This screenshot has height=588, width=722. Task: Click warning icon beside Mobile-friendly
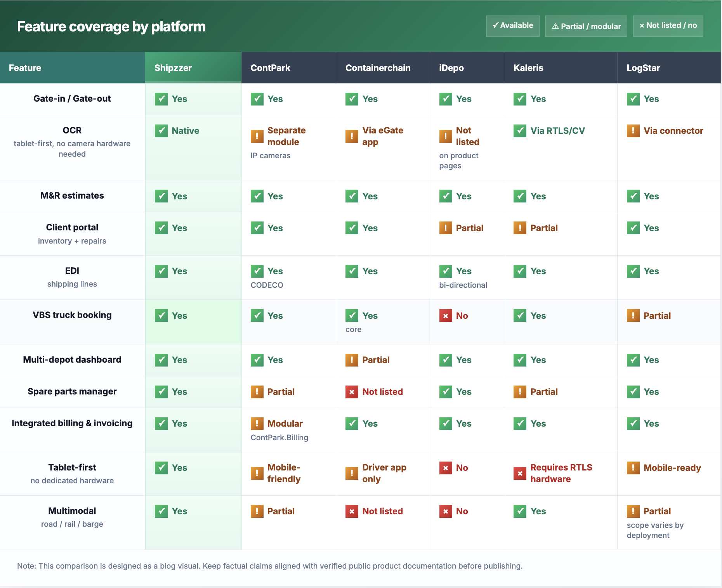point(257,473)
